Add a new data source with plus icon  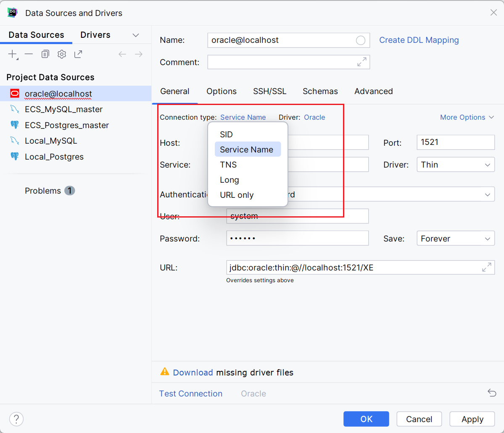tap(13, 54)
